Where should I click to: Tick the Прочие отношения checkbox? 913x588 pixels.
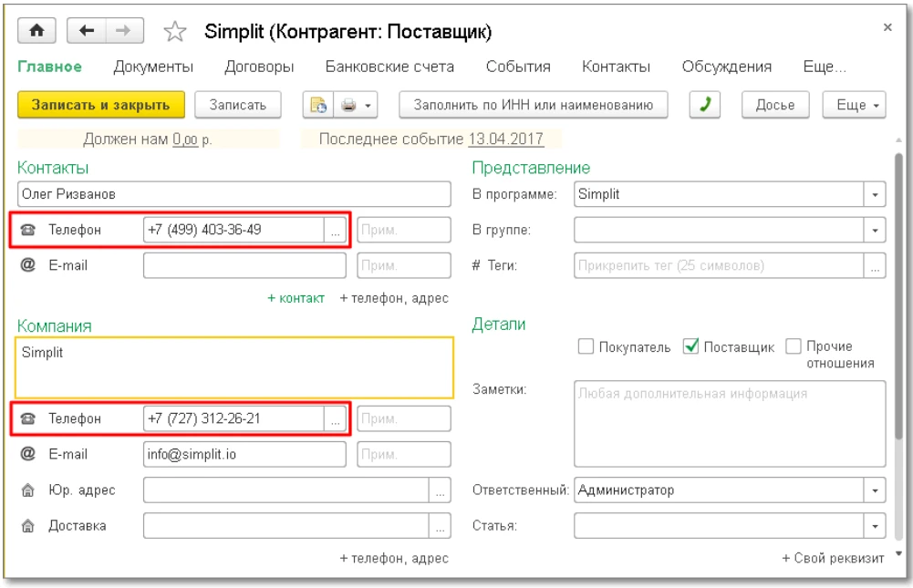tap(794, 347)
